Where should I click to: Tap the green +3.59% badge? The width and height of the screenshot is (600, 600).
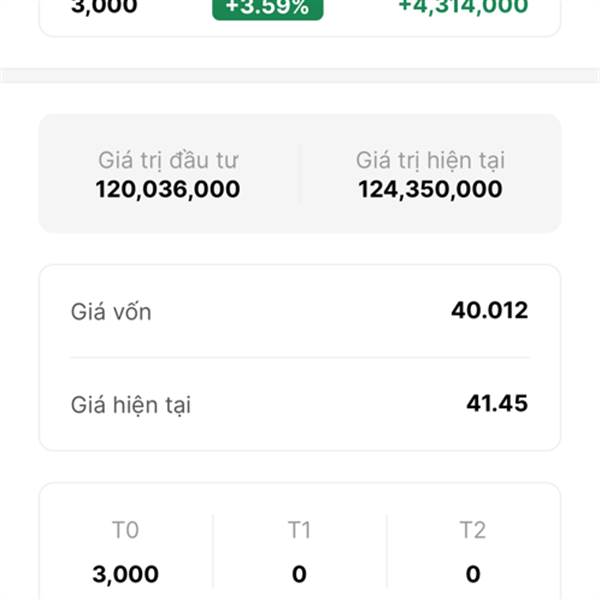click(x=267, y=8)
